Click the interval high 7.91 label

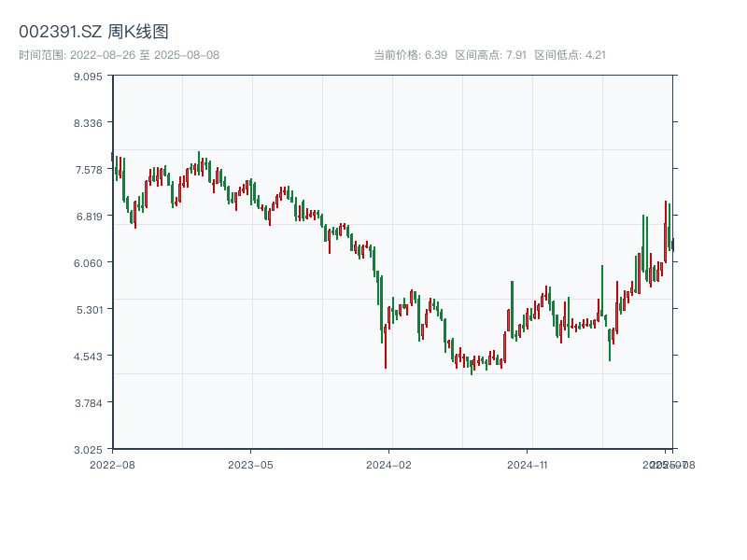pos(491,55)
